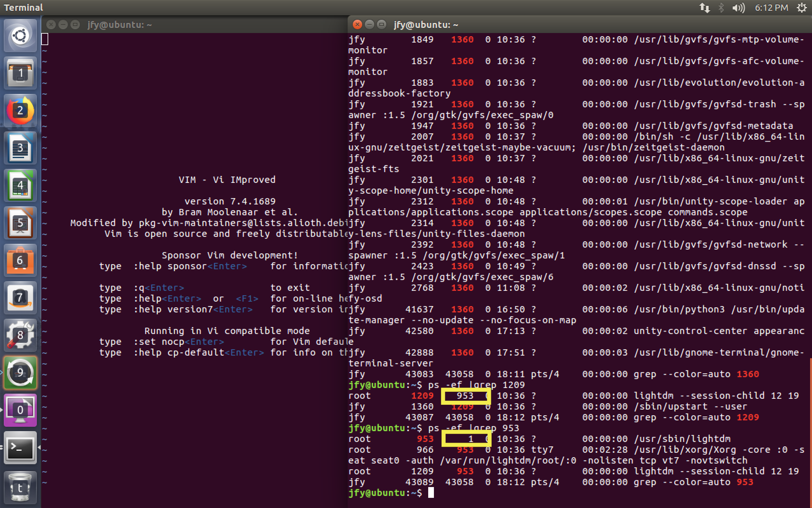Click the Terminal label in top panel

click(23, 7)
